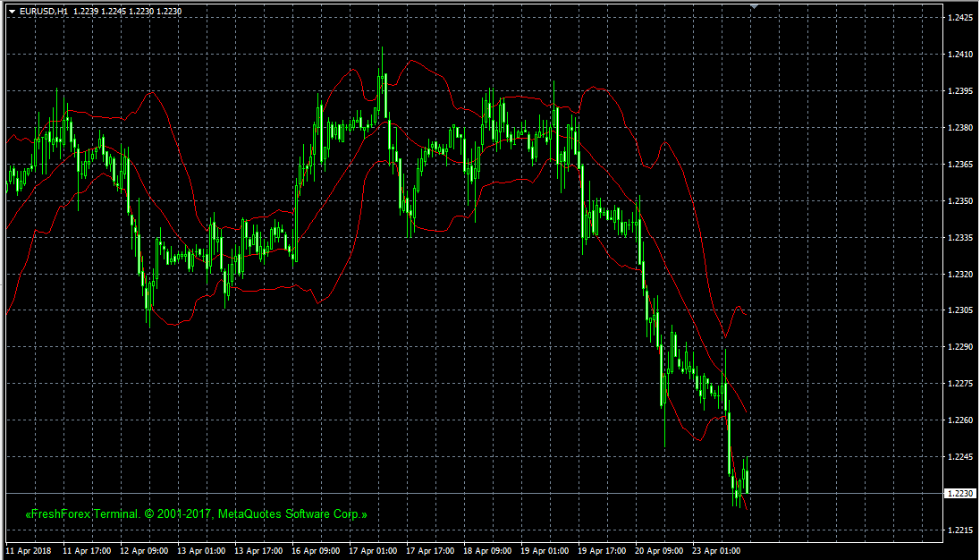980x560 pixels.
Task: Click the 1.2395 price scale label
Action: click(x=958, y=91)
